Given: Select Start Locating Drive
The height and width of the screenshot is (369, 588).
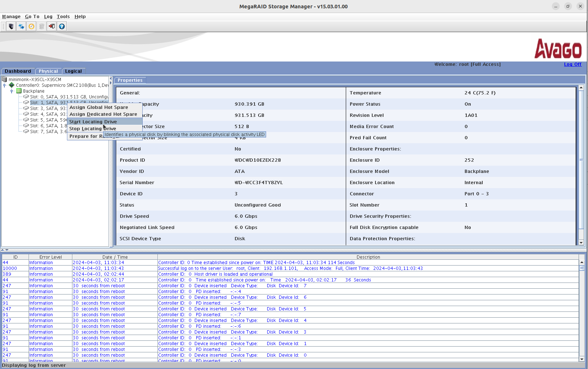Looking at the screenshot, I should (x=105, y=122).
